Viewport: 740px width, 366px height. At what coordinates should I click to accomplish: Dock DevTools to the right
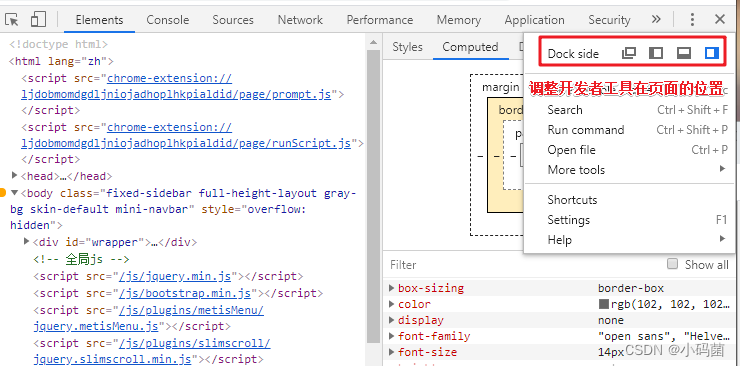pyautogui.click(x=712, y=53)
